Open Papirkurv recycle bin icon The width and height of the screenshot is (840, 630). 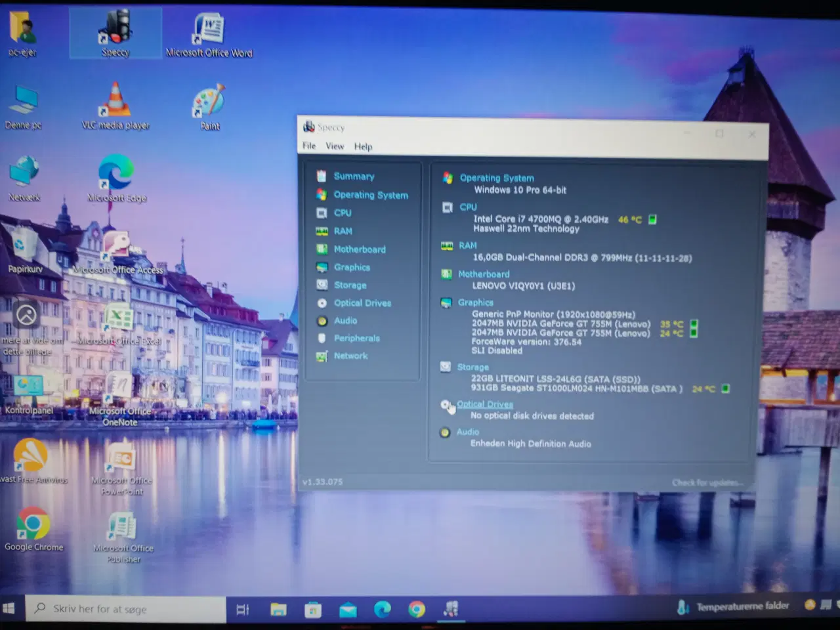pos(25,251)
